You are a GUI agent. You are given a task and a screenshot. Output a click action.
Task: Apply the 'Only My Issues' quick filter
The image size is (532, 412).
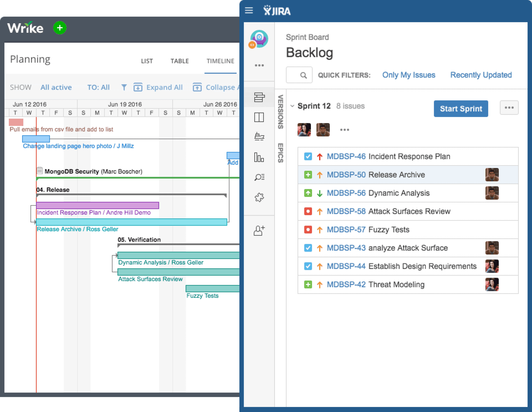[x=408, y=75]
